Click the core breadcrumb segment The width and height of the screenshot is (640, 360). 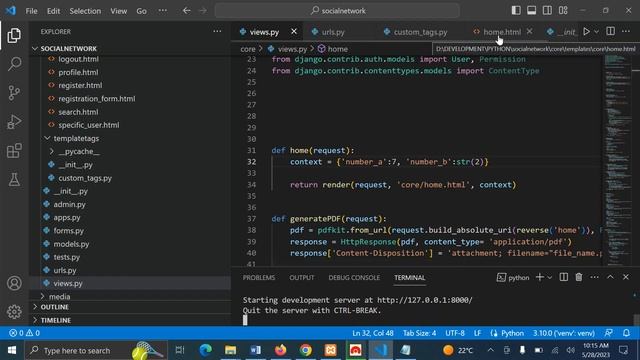[x=248, y=49]
